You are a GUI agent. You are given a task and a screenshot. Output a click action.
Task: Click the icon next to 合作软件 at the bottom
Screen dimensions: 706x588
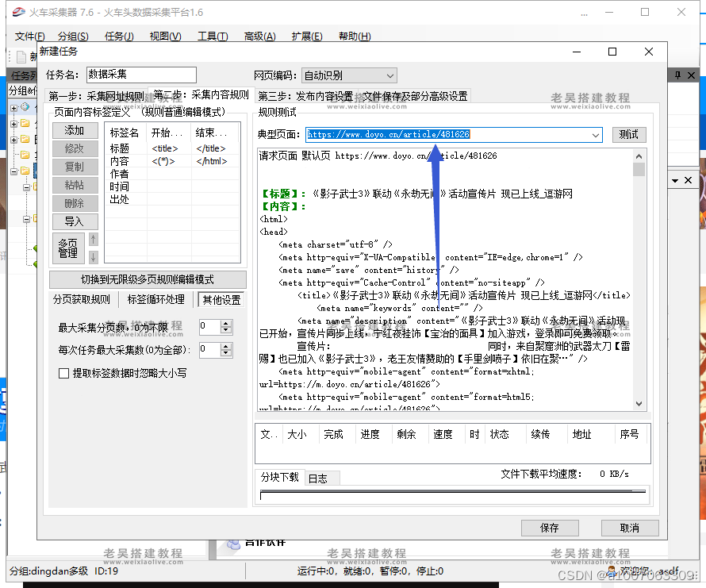[x=233, y=544]
